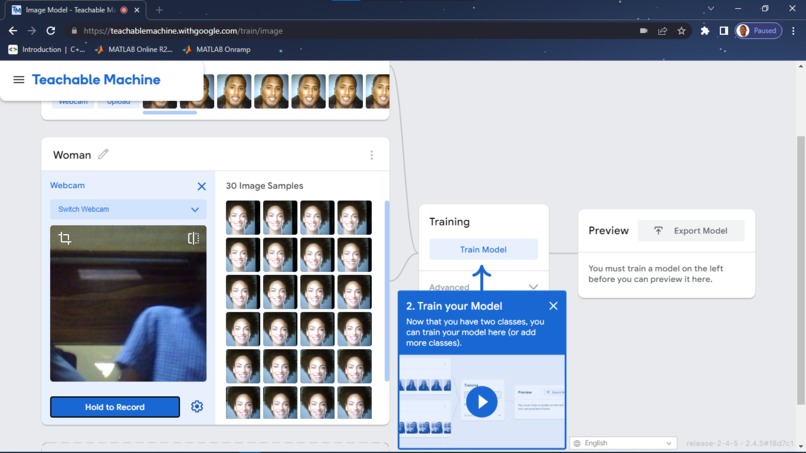Toggle the flip/mirror webcam icon

click(193, 238)
